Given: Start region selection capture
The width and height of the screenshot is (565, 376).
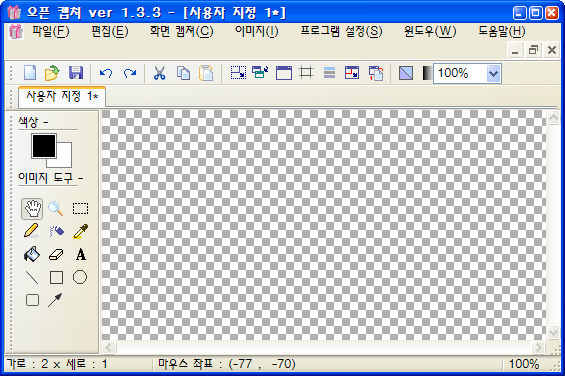Looking at the screenshot, I should tap(238, 73).
